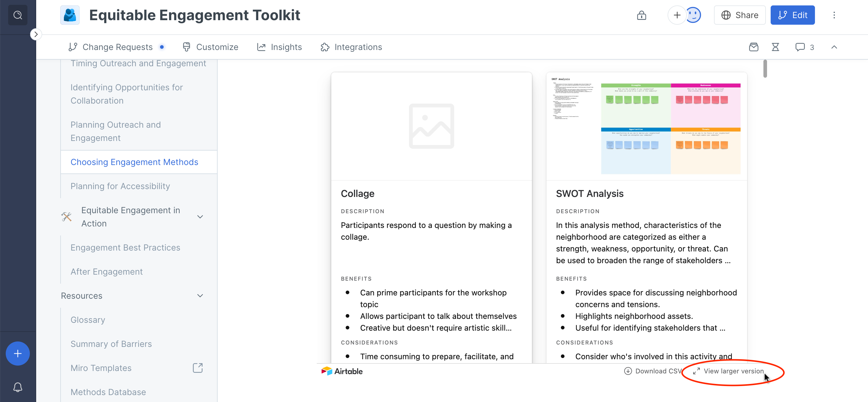Click the blue plus create button
Viewport: 868px width, 402px height.
pos(17,354)
